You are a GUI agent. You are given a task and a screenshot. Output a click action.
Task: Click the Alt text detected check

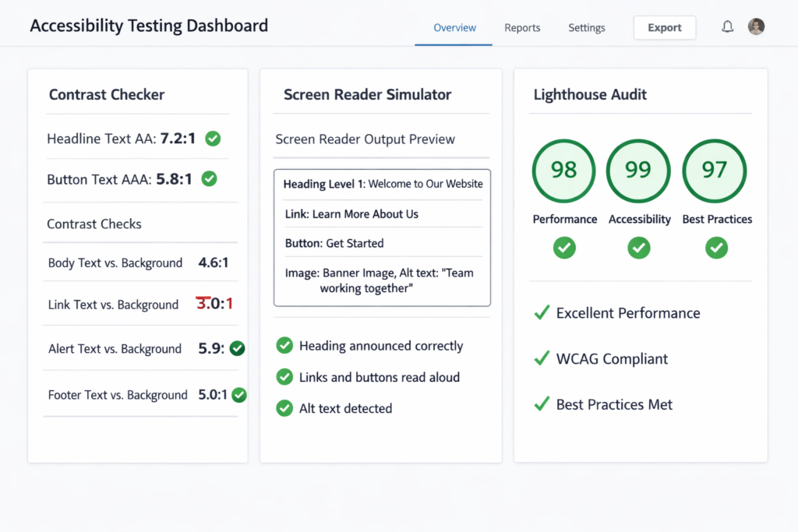pyautogui.click(x=284, y=408)
